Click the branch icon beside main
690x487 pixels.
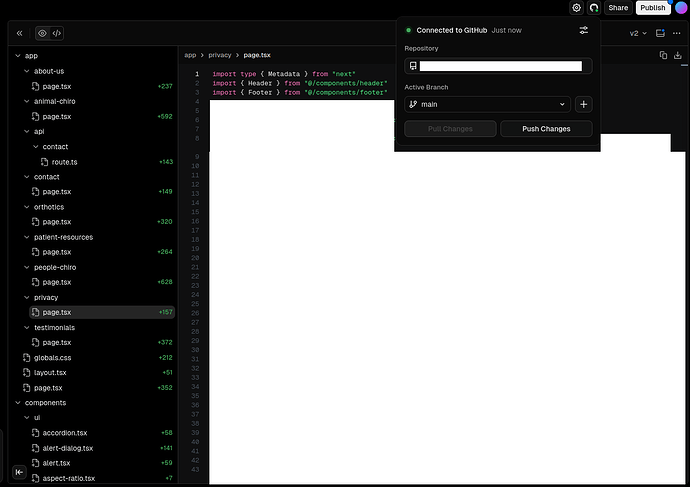click(x=413, y=104)
